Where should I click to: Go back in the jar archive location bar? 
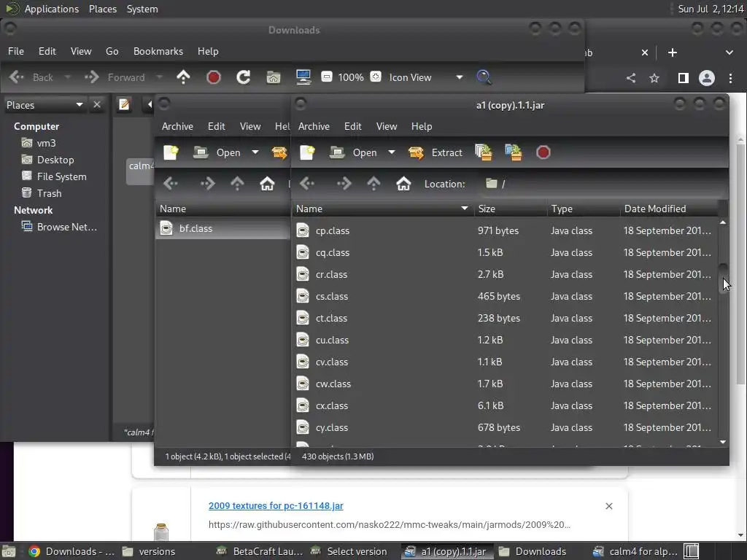click(x=307, y=183)
